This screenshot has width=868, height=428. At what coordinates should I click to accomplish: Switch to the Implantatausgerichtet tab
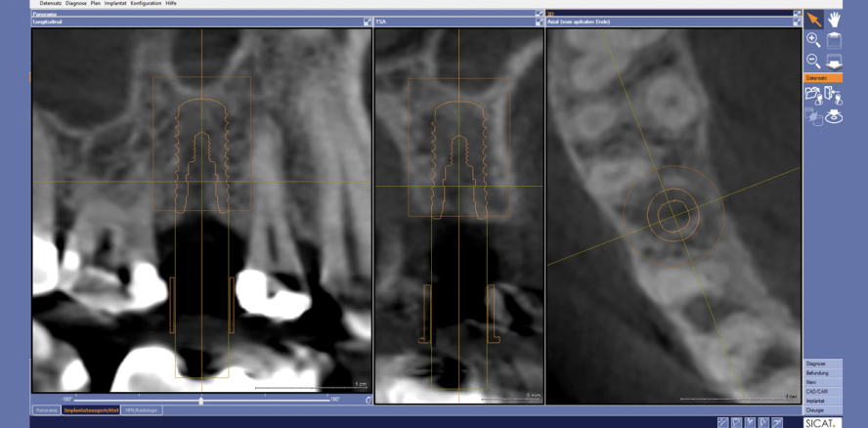pyautogui.click(x=91, y=410)
